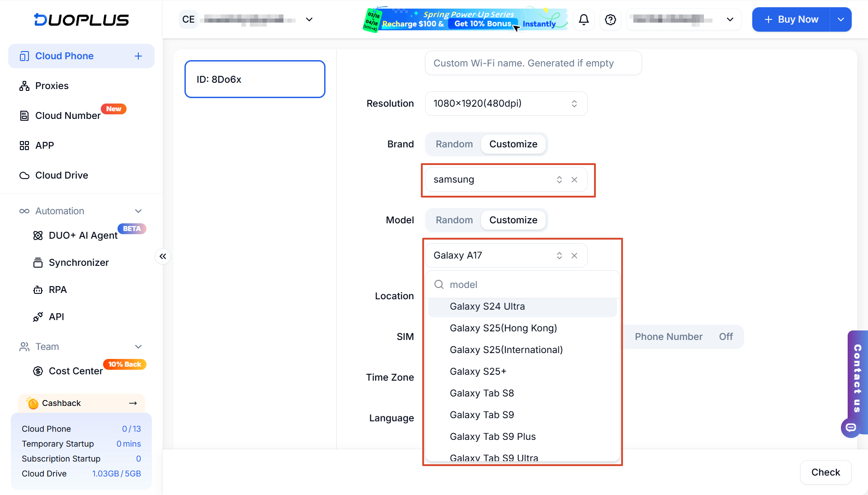The height and width of the screenshot is (495, 868).
Task: Click the DUO+ AI Agent icon
Action: click(x=38, y=236)
